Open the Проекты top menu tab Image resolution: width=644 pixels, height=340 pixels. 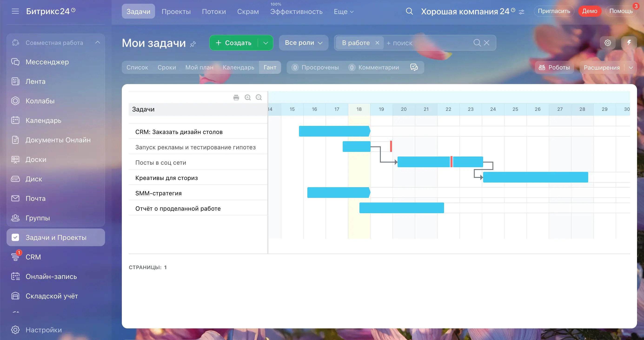[176, 11]
